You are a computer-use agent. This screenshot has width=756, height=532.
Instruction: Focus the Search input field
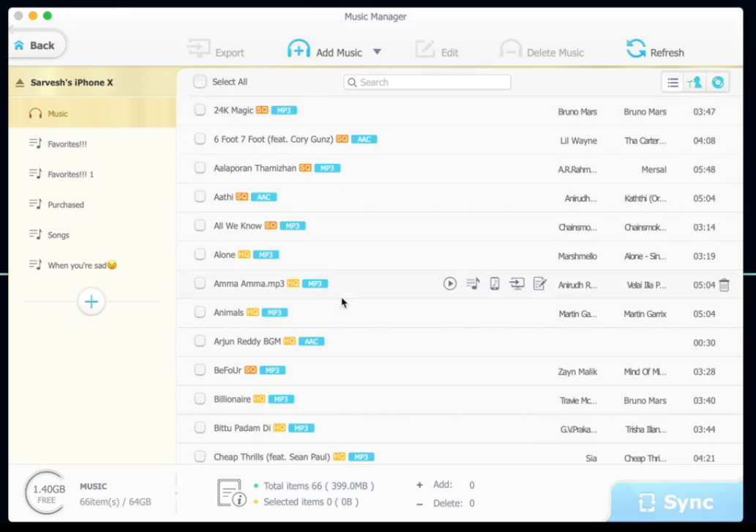point(427,82)
